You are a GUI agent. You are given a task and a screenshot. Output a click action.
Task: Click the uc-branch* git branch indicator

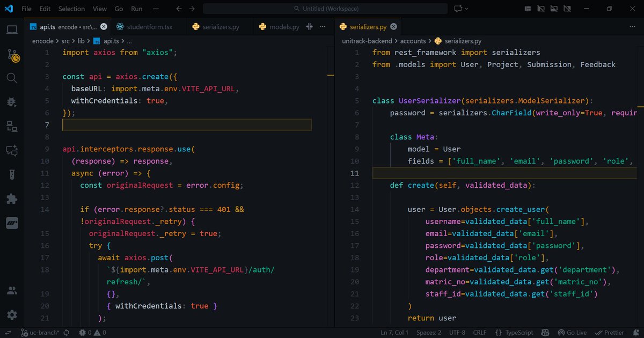40,333
